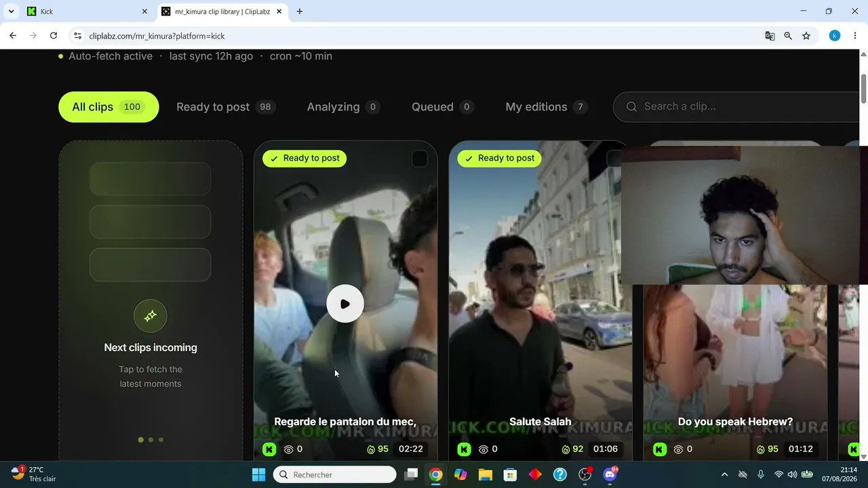Click the "cron ~10 min" text
The image size is (868, 488).
[x=301, y=56]
